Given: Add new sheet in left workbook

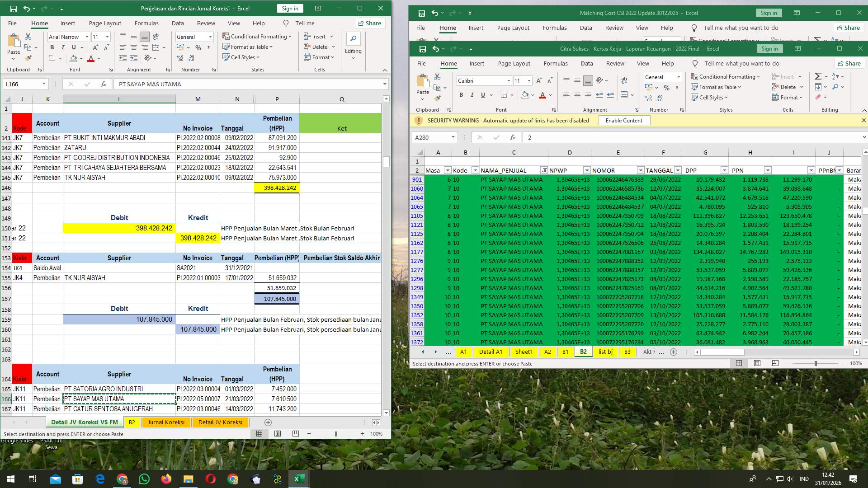Looking at the screenshot, I should (268, 422).
